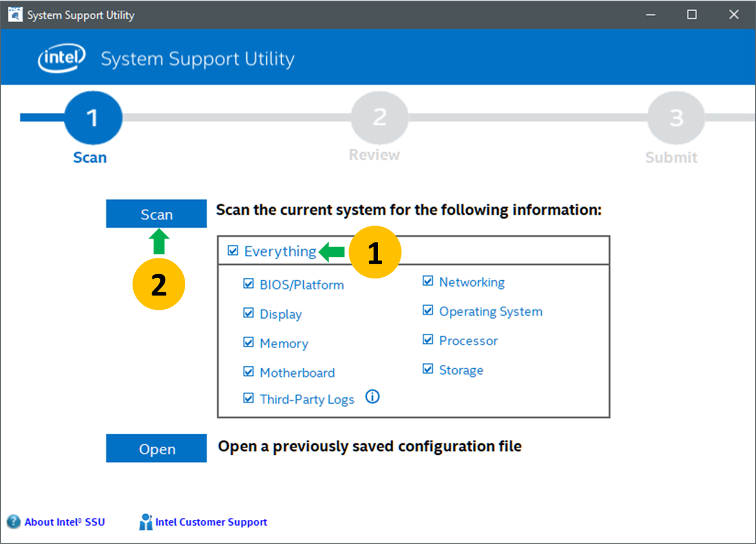Toggle the Operating System checkbox

pos(428,311)
